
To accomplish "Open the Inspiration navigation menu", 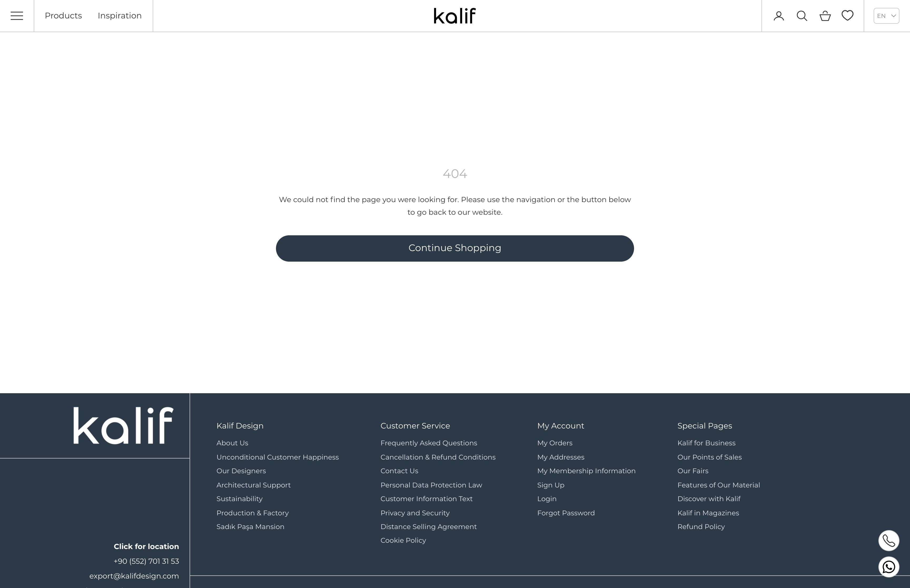I will (x=119, y=15).
